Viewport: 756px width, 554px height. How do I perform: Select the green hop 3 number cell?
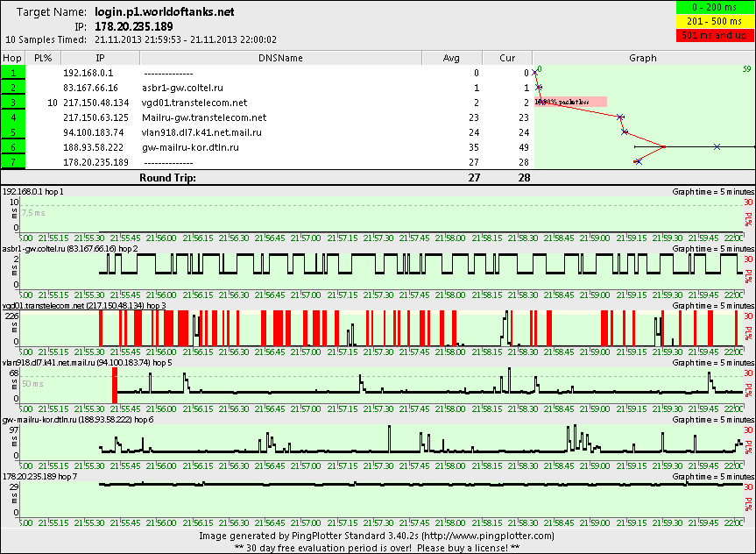(14, 103)
